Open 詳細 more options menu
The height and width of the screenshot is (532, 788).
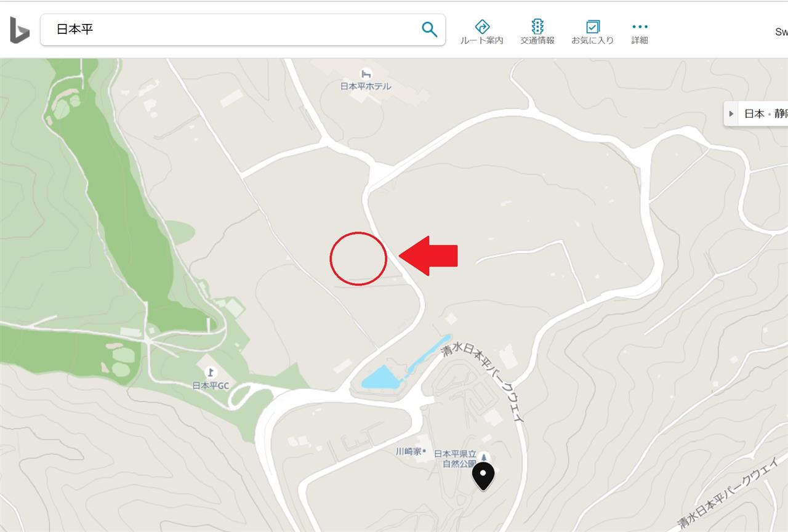640,31
